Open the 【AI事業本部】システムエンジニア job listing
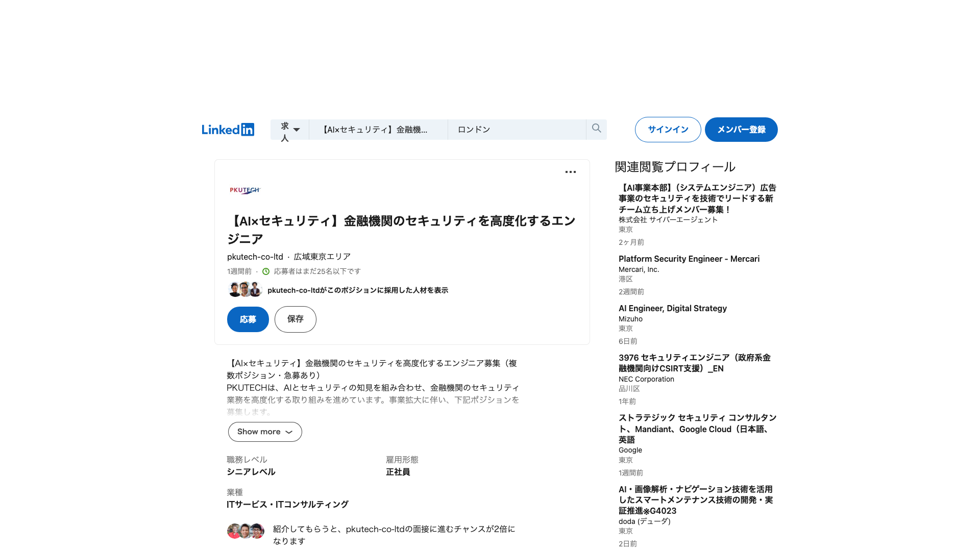The height and width of the screenshot is (551, 980). click(x=697, y=198)
